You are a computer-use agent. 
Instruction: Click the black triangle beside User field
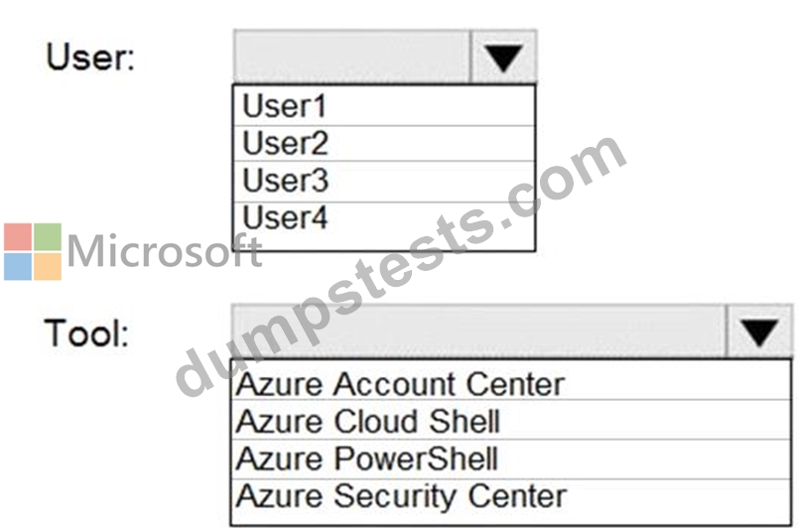click(503, 58)
